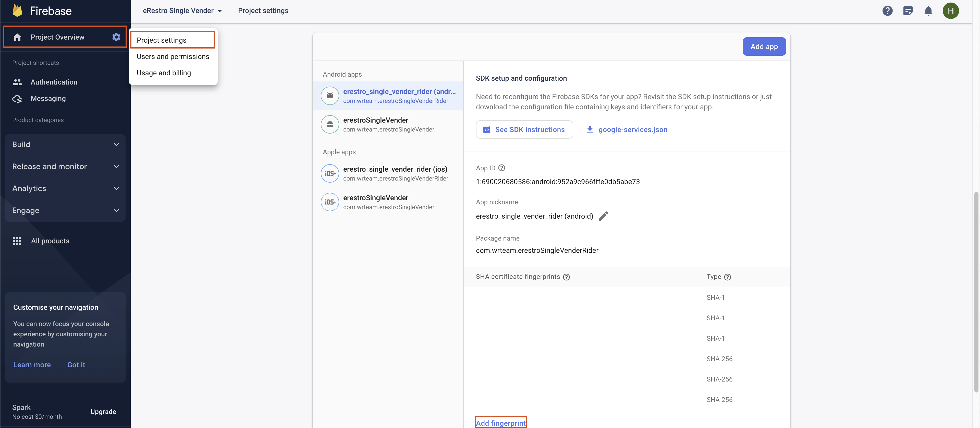
Task: Click See SDK instructions button
Action: click(x=524, y=129)
